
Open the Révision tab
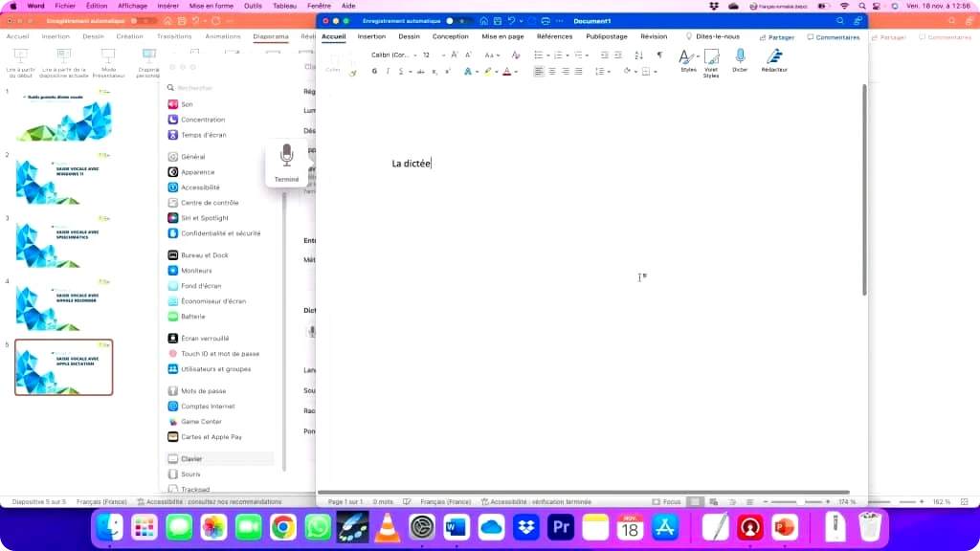(x=654, y=36)
